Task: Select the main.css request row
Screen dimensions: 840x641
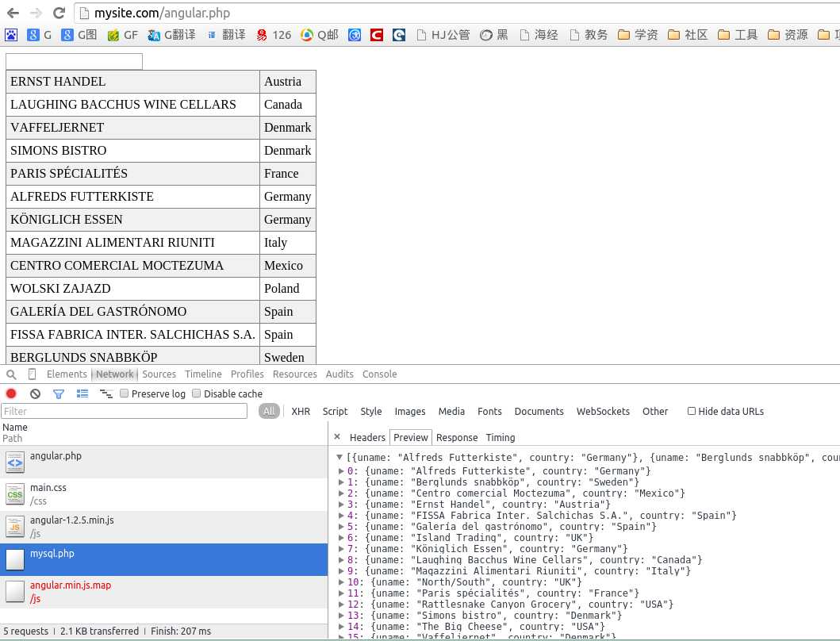Action: [x=164, y=495]
